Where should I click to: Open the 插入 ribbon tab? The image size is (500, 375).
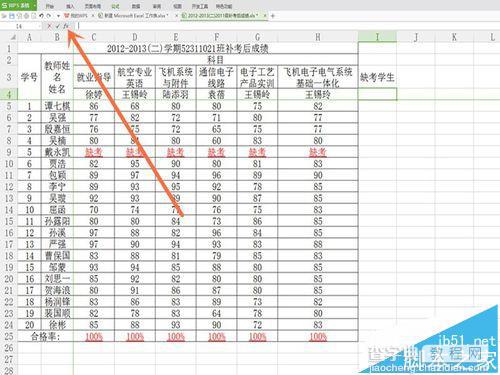pyautogui.click(x=70, y=6)
